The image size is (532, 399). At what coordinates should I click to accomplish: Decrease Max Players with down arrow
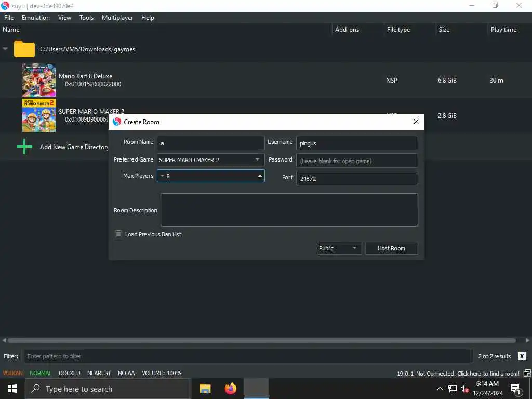[162, 176]
